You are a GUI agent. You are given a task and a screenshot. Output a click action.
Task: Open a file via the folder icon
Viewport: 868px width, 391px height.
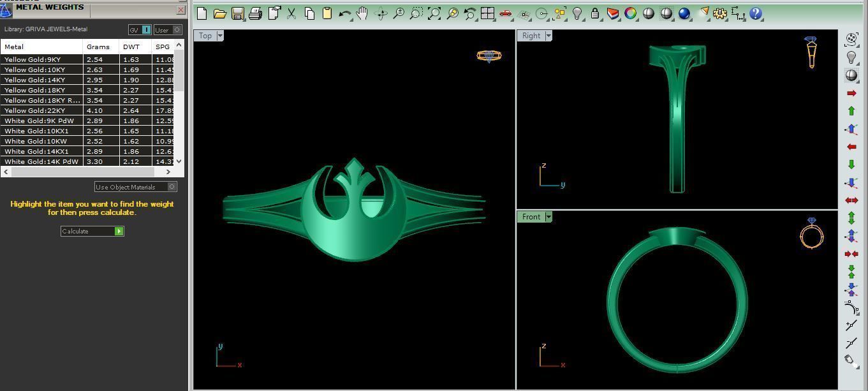pyautogui.click(x=220, y=13)
